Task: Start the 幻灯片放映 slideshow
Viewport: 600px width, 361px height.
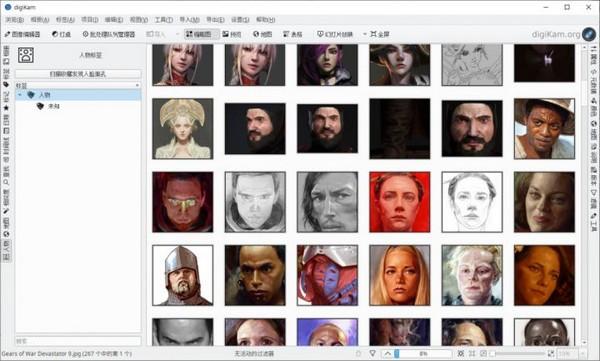Action: 335,34
